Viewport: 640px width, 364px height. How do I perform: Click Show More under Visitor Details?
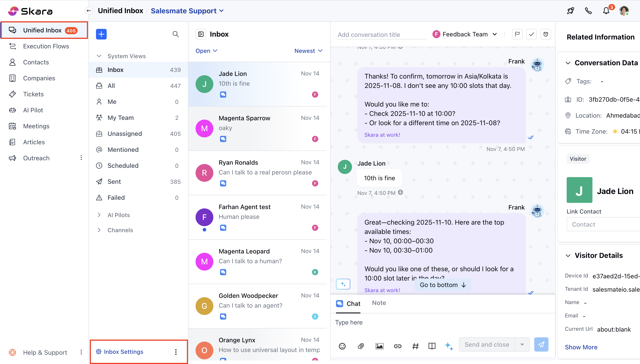[581, 347]
